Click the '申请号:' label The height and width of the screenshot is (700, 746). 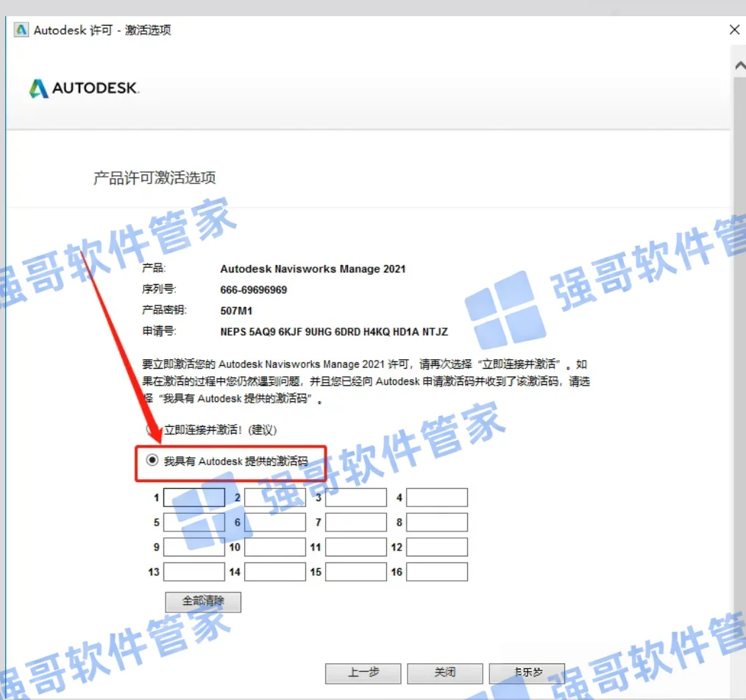point(159,331)
